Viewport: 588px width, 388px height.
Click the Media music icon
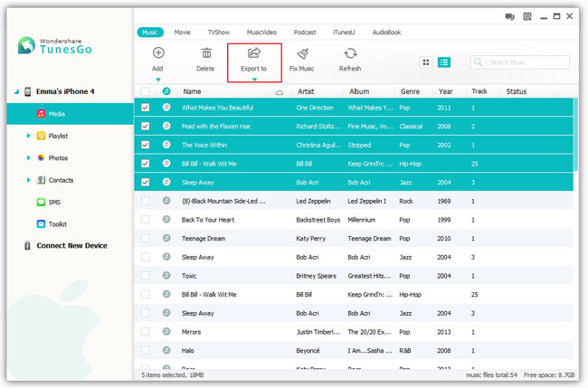41,114
